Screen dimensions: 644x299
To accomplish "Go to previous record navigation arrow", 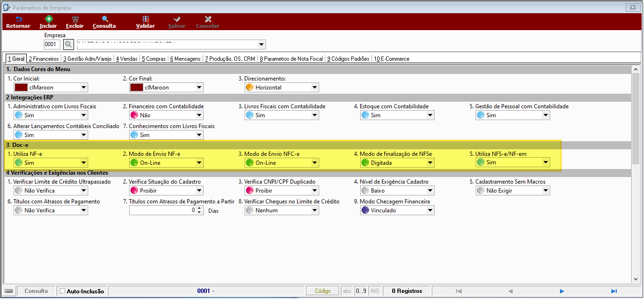I will pos(510,291).
